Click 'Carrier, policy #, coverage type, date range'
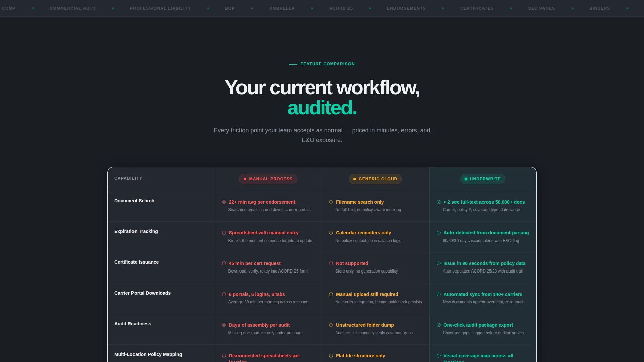This screenshot has width=644, height=362. coord(481,210)
